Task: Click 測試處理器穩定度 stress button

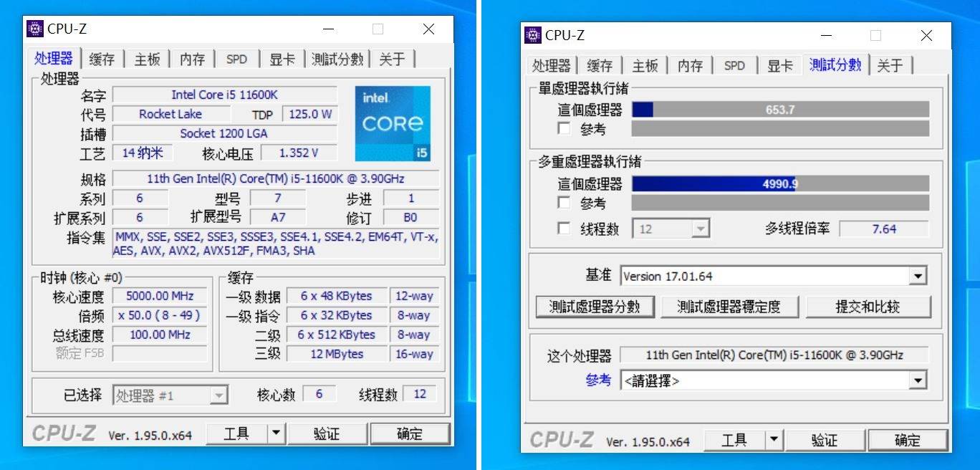Action: (x=729, y=307)
